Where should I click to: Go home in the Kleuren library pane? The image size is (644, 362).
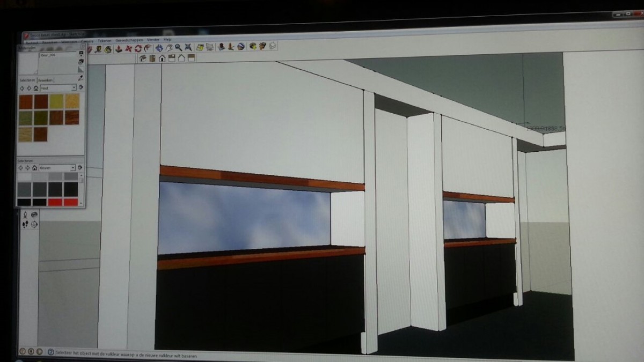(x=34, y=168)
